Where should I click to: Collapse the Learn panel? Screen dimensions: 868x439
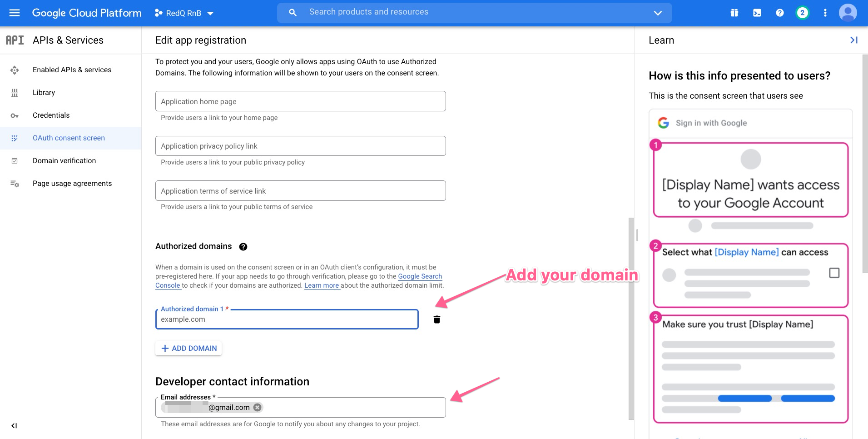(854, 40)
